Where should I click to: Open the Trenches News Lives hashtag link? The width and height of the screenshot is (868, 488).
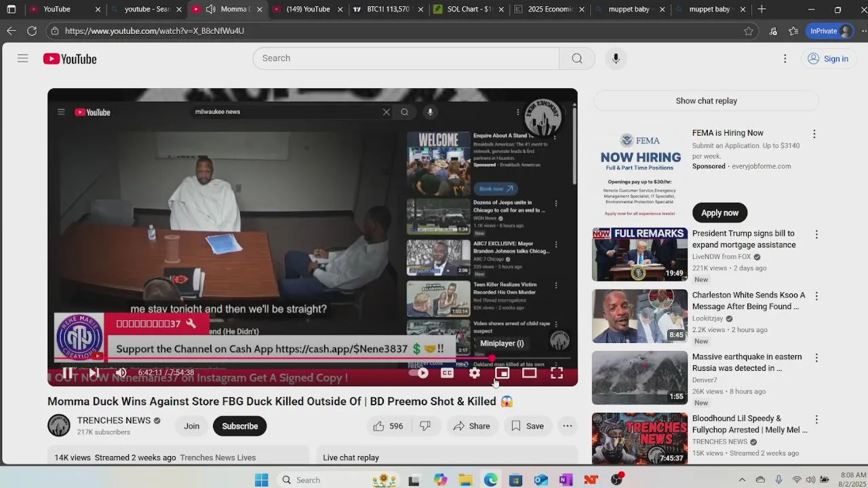click(218, 457)
